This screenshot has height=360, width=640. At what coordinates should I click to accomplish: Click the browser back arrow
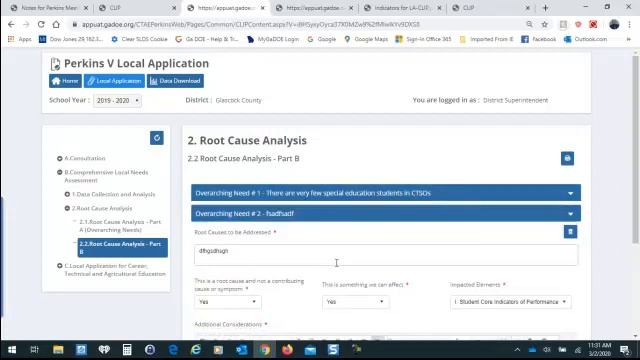(11, 24)
